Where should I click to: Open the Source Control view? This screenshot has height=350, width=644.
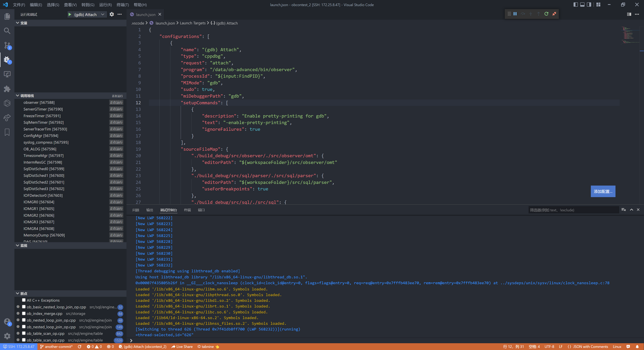(7, 45)
